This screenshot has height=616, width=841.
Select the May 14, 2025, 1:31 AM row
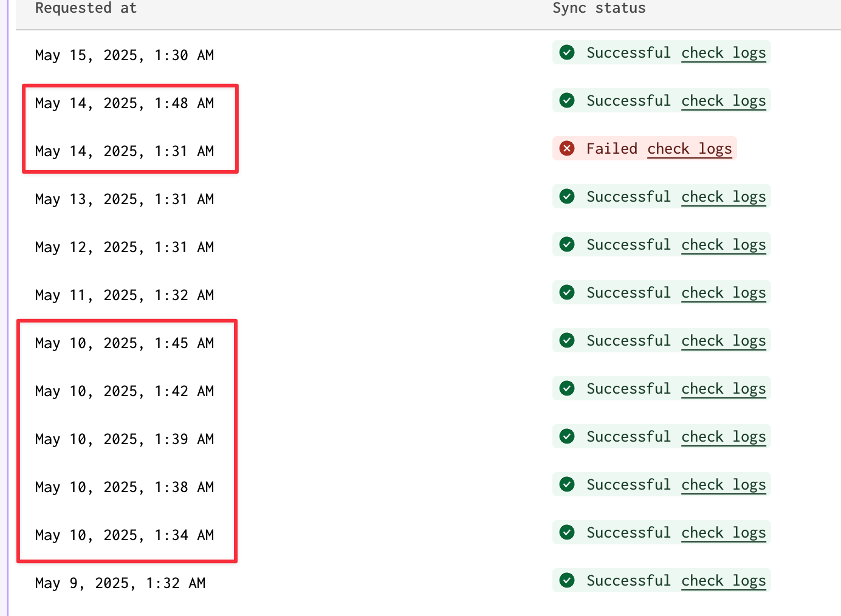(x=125, y=151)
